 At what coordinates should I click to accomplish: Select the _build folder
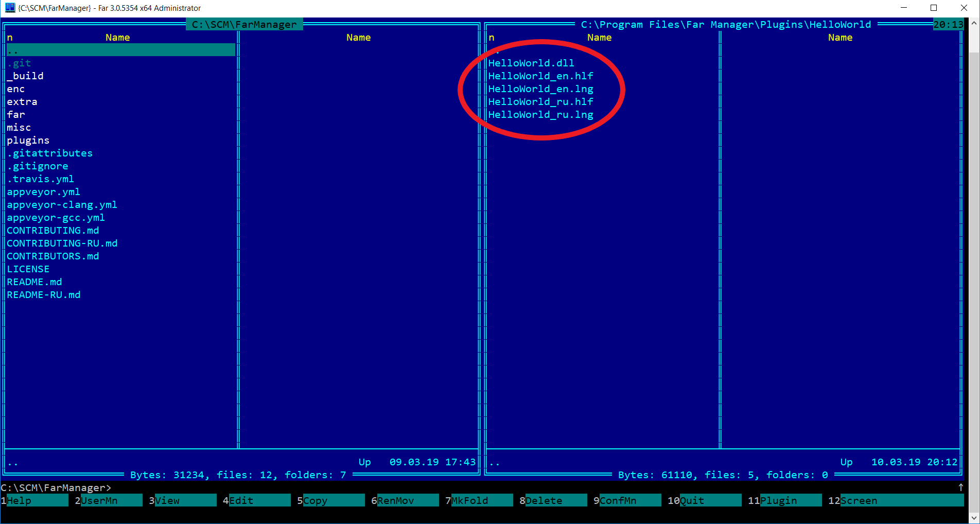25,76
